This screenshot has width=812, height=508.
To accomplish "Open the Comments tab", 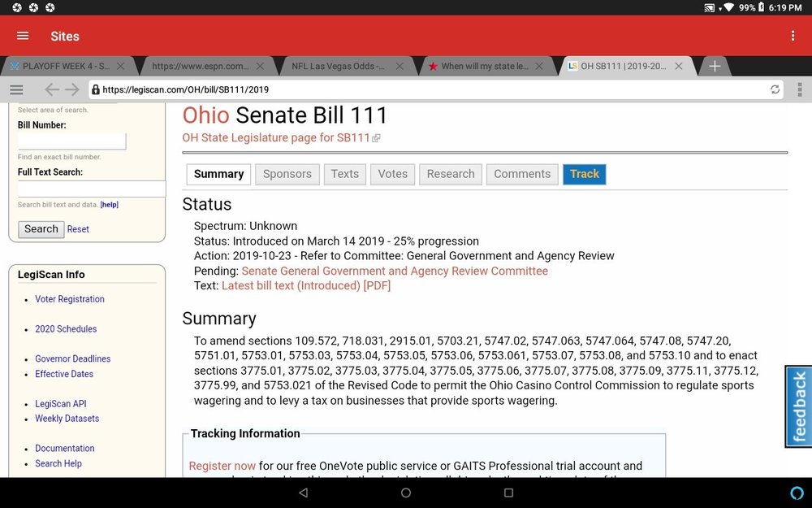I will point(522,174).
